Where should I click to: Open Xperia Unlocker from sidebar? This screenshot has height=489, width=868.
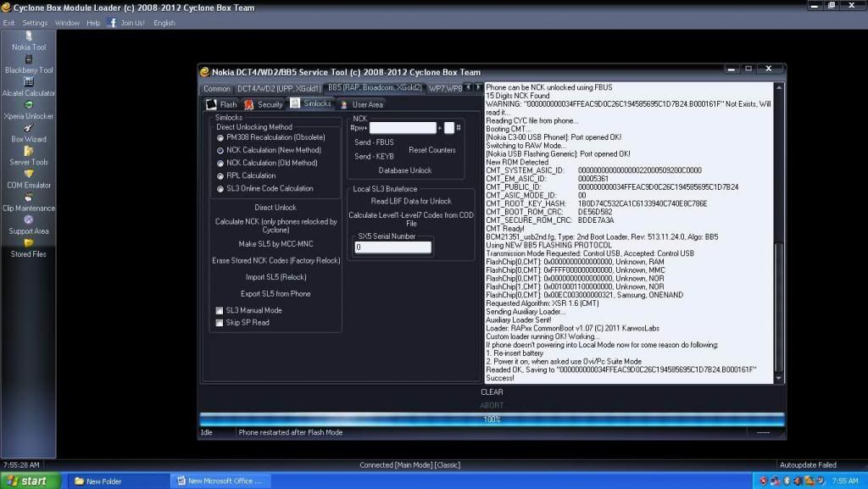29,105
